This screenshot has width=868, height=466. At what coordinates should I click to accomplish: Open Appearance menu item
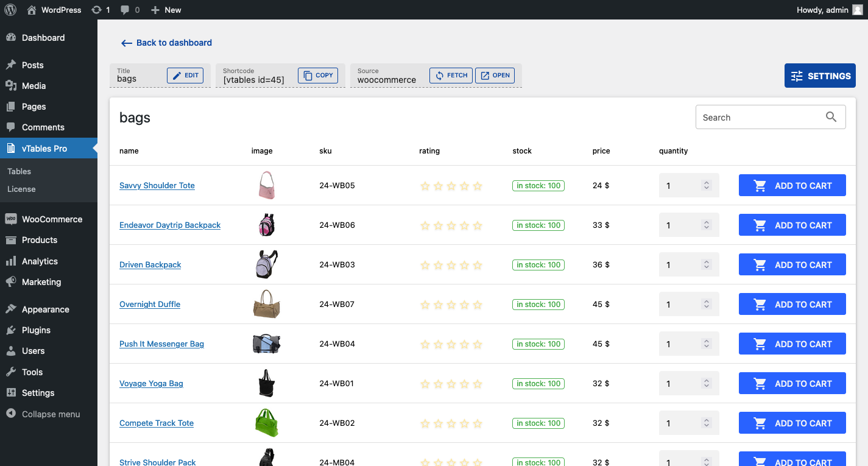coord(49,309)
